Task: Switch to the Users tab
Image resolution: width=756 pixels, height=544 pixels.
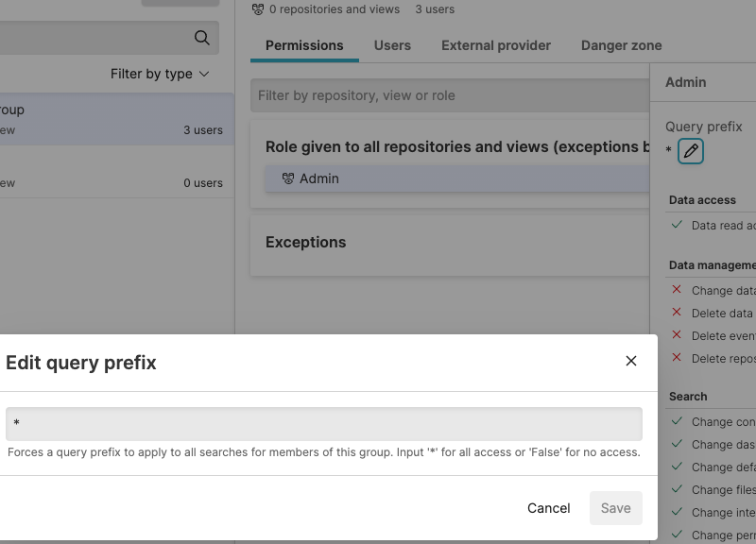Action: point(392,45)
